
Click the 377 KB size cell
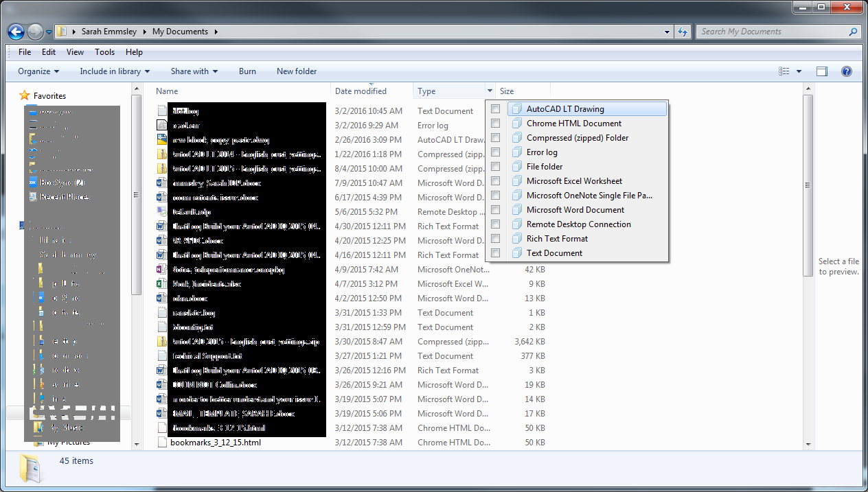point(533,356)
